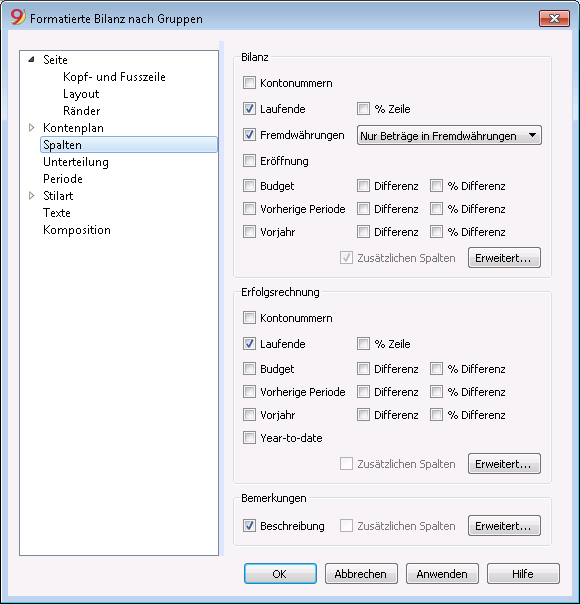Click Erweitert button in the Bilanz group

tap(504, 258)
